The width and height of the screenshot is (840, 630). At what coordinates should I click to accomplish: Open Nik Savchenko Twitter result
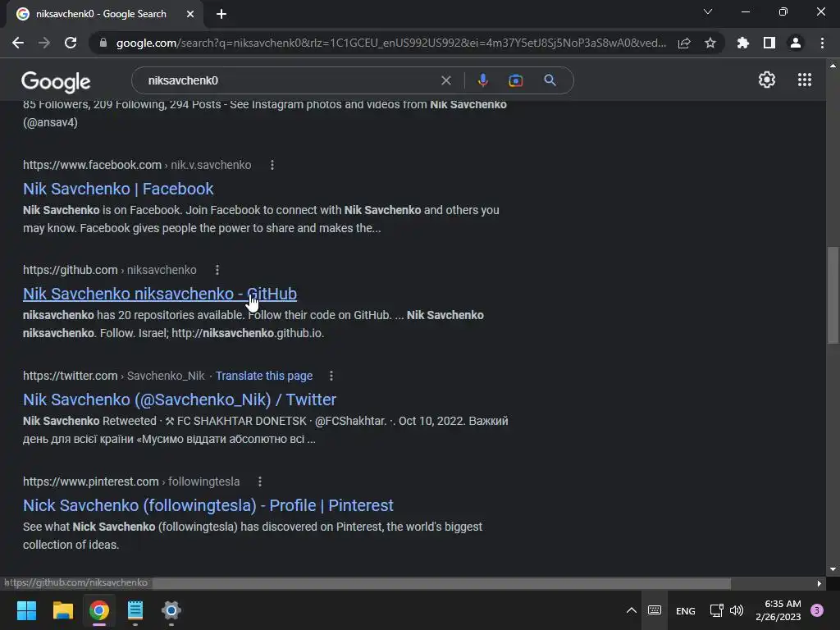click(180, 399)
